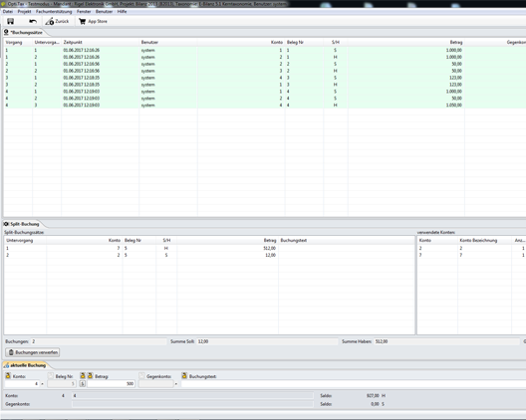Viewport: 526px width, 420px height.
Task: Toggle the lock icon beside Buchungstext
Action: (x=184, y=376)
